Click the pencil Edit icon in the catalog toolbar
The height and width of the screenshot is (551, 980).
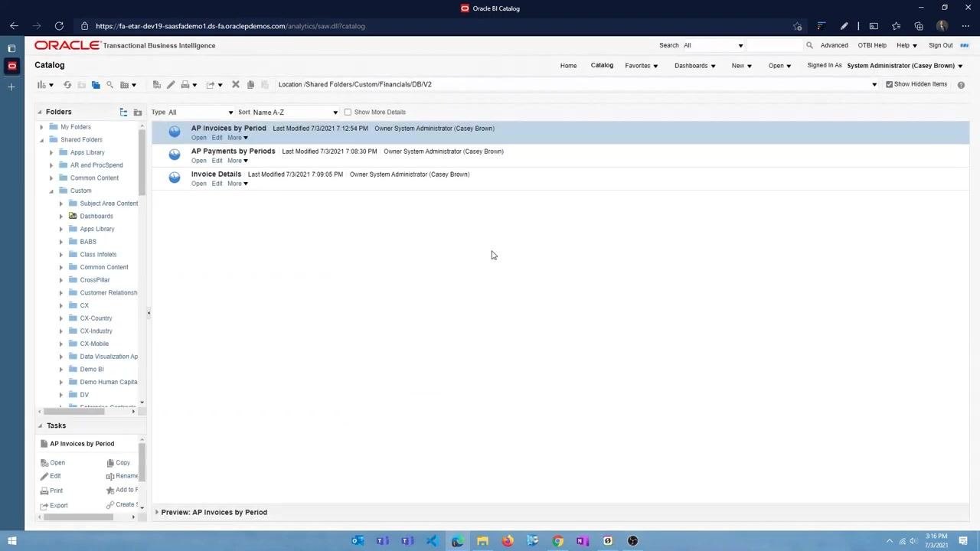pos(171,85)
